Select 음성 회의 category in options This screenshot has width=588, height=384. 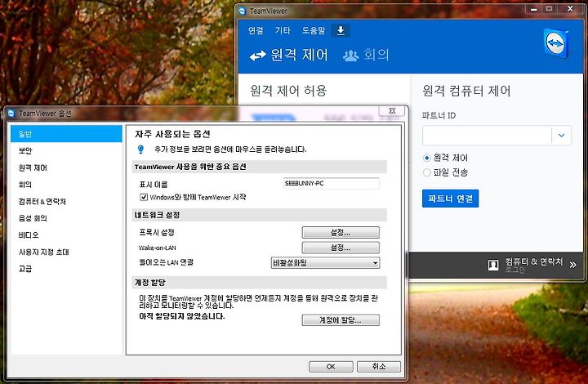pyautogui.click(x=66, y=218)
